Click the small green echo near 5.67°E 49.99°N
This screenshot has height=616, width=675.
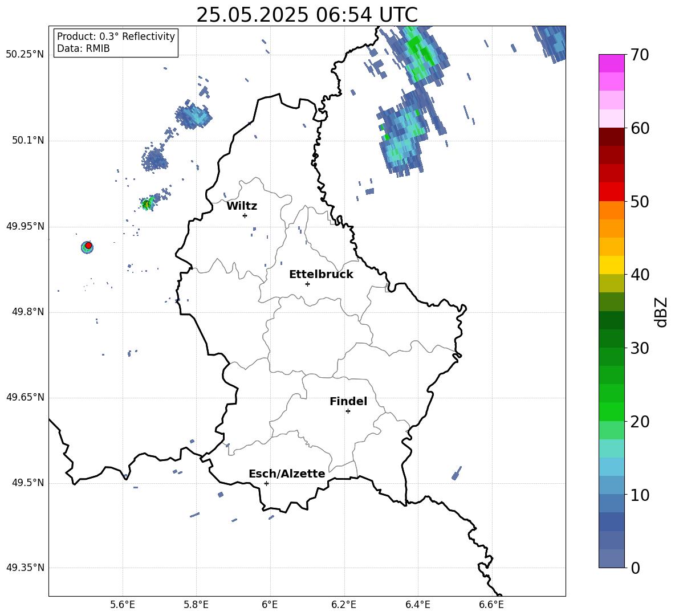(148, 203)
